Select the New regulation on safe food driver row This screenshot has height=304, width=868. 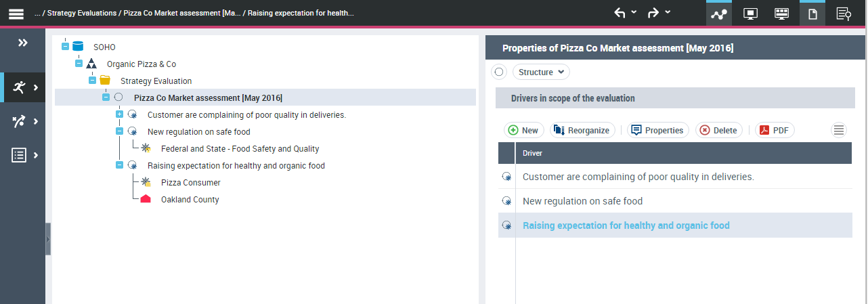click(582, 201)
